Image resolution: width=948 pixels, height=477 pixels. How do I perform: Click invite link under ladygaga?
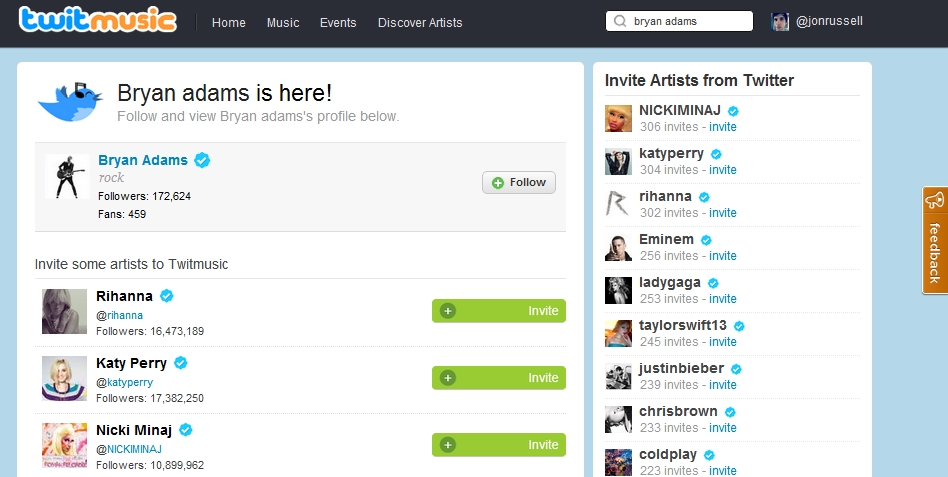(722, 299)
